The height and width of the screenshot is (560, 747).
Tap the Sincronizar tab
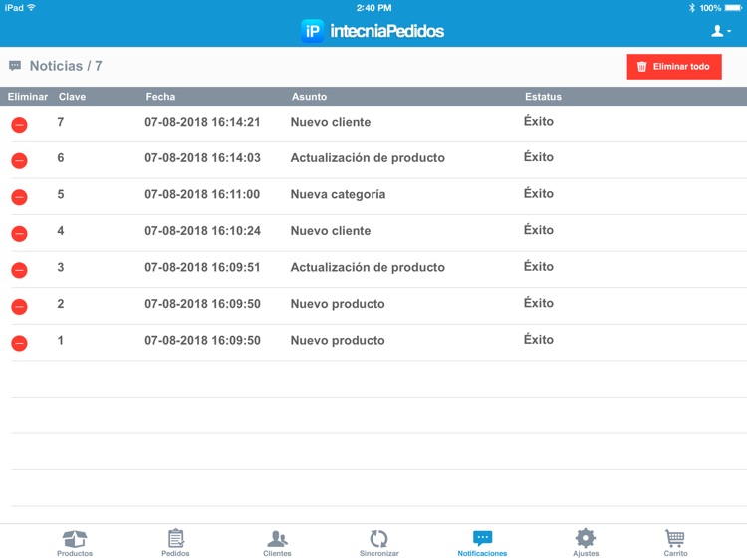[379, 543]
